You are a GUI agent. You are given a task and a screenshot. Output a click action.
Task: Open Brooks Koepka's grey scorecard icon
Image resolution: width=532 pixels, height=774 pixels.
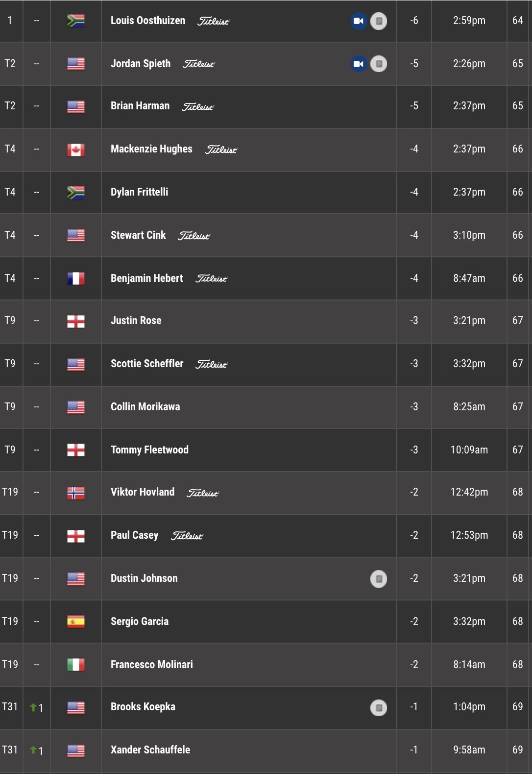point(379,707)
